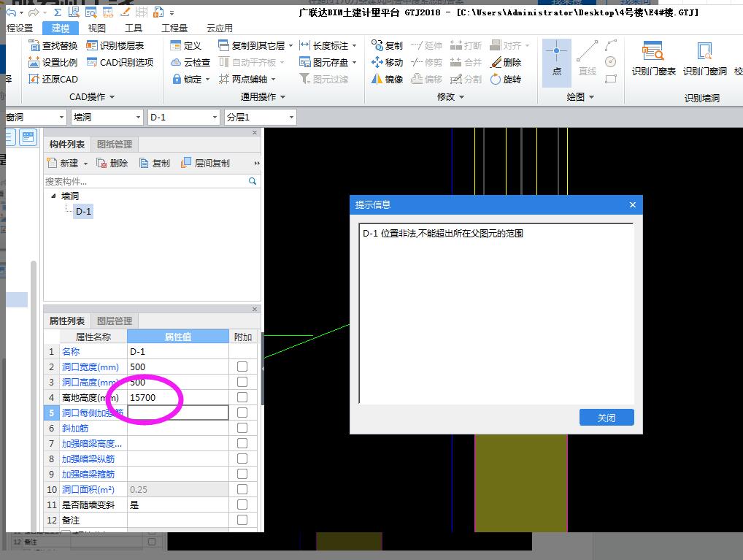The image size is (743, 560).
Task: Open CAD识别选项 settings
Action: (x=120, y=62)
